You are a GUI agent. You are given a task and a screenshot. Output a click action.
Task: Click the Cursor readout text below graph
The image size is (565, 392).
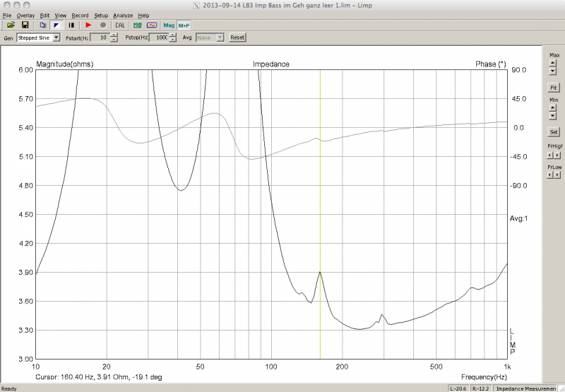pos(99,377)
